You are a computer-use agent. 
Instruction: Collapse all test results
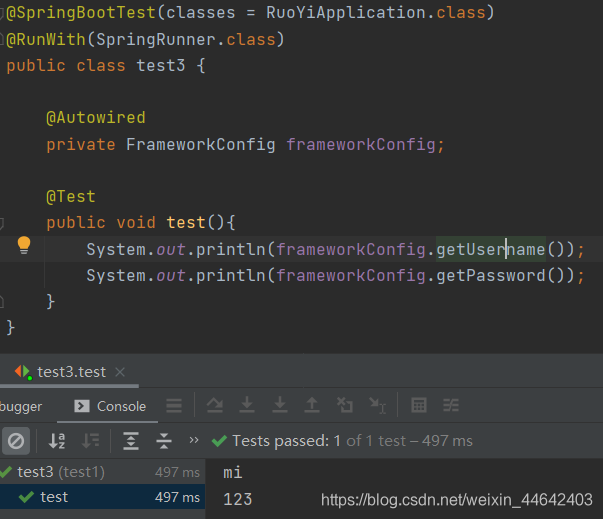[164, 441]
